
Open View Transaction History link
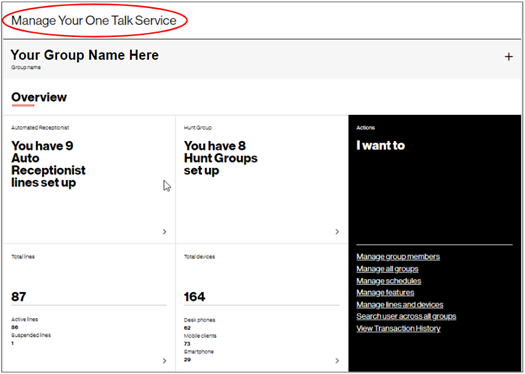(x=398, y=328)
